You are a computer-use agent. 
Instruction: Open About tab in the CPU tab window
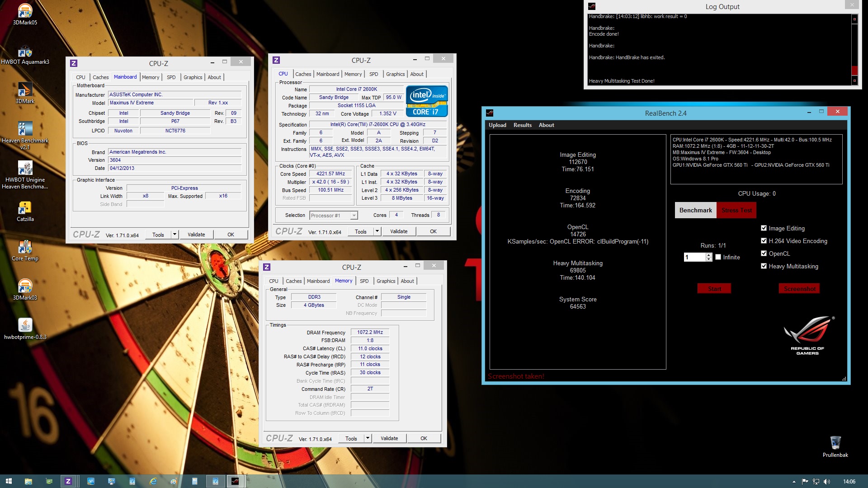[x=417, y=74]
